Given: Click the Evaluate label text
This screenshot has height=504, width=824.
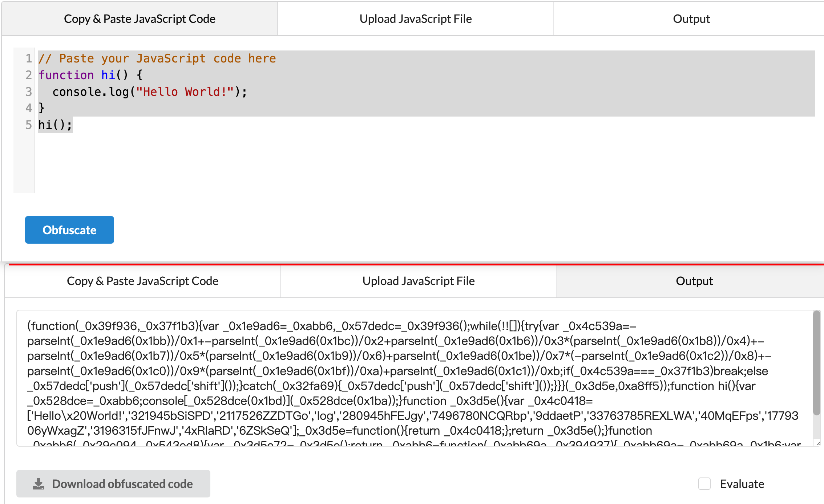Looking at the screenshot, I should tap(742, 484).
